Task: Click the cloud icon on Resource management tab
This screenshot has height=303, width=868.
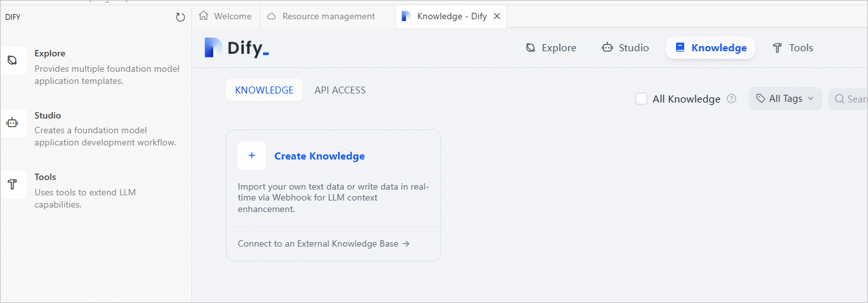Action: pyautogui.click(x=272, y=16)
